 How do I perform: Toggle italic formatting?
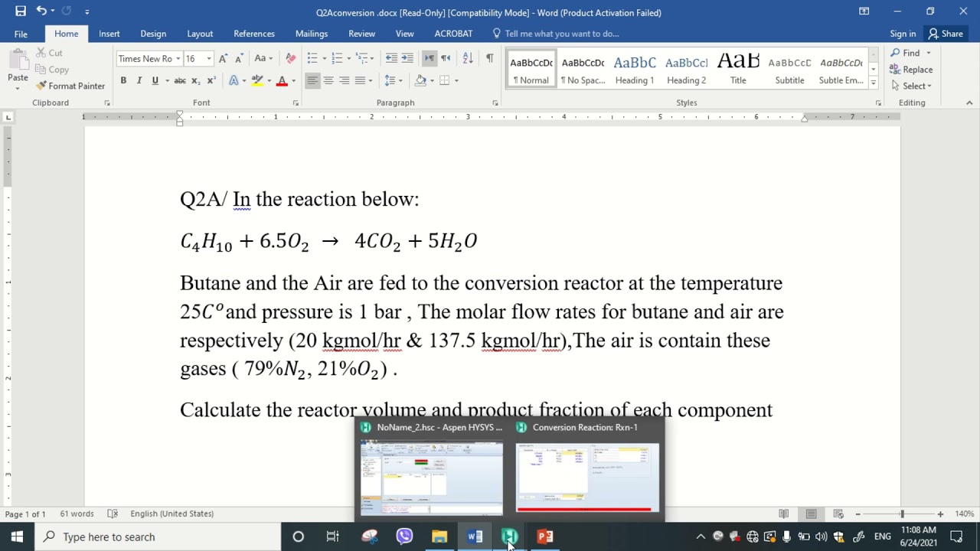[139, 80]
